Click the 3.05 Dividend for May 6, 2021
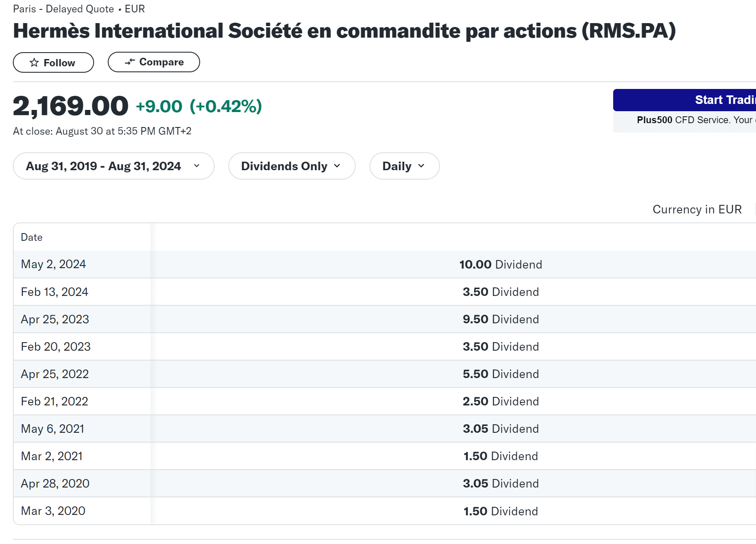The image size is (756, 544). point(501,429)
